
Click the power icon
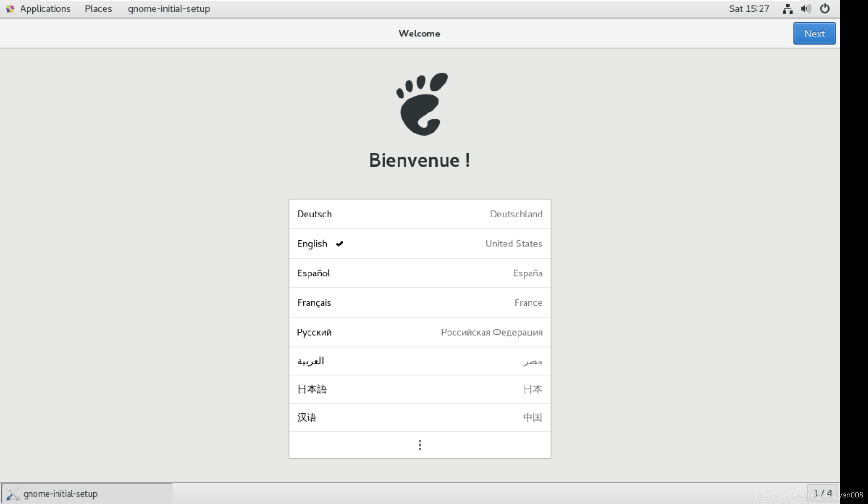[825, 8]
